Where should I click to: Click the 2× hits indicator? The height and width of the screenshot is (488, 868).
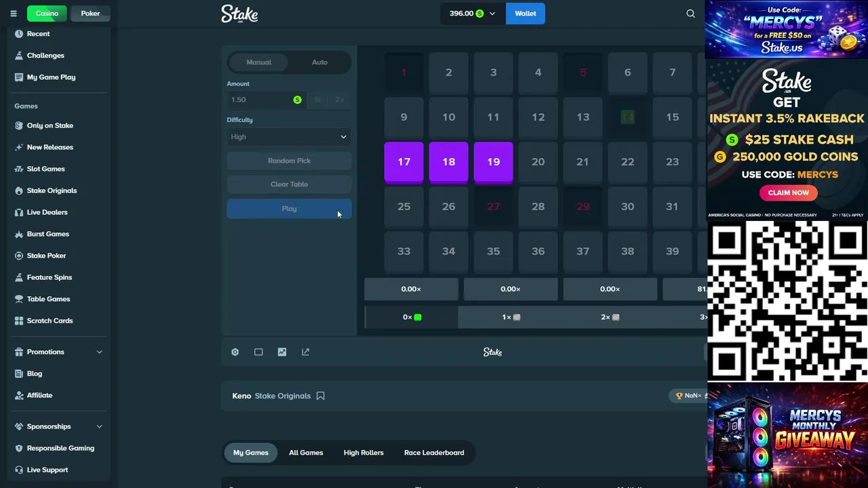(x=610, y=317)
